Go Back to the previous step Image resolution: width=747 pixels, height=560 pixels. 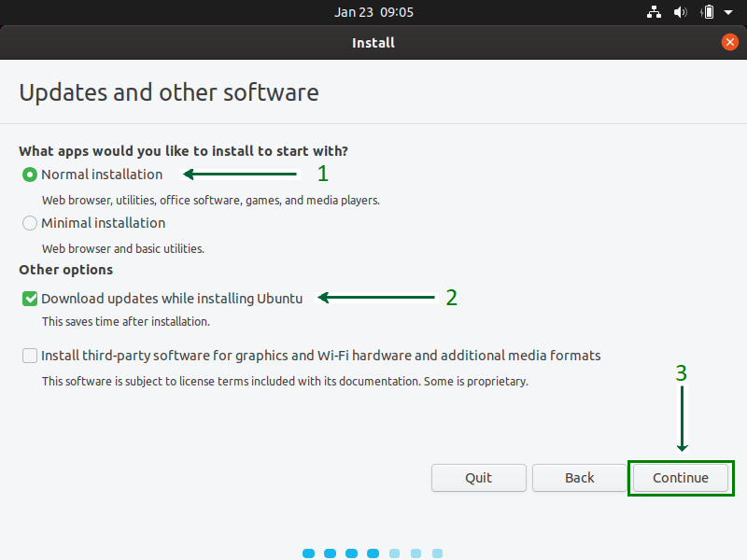579,478
